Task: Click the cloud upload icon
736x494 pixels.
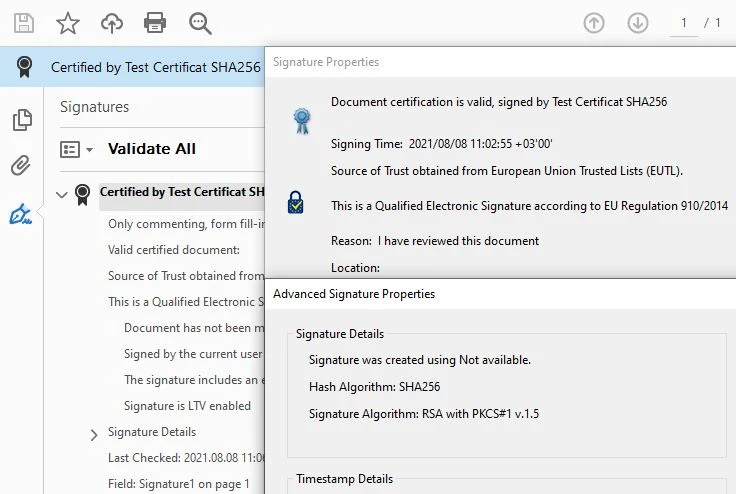Action: pos(112,23)
